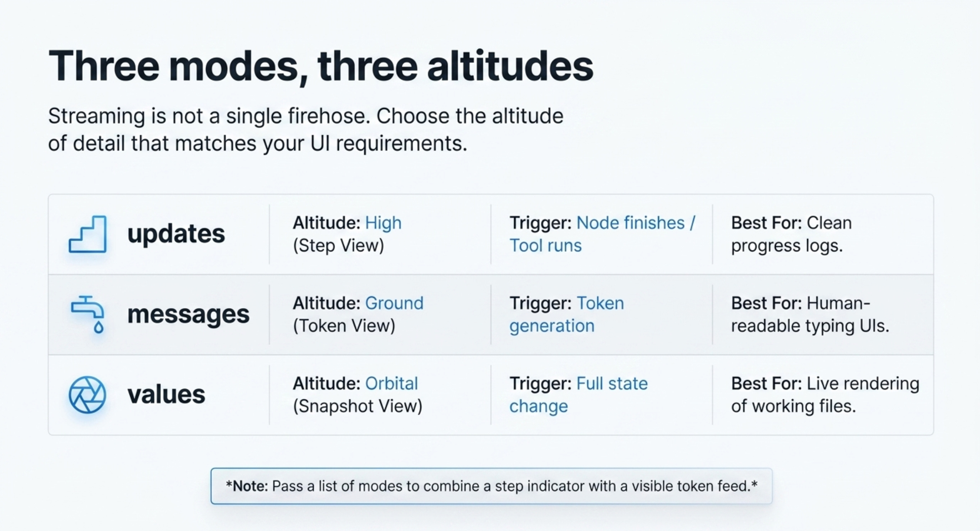
Task: Click 'Full state change' trigger text
Action: point(578,395)
